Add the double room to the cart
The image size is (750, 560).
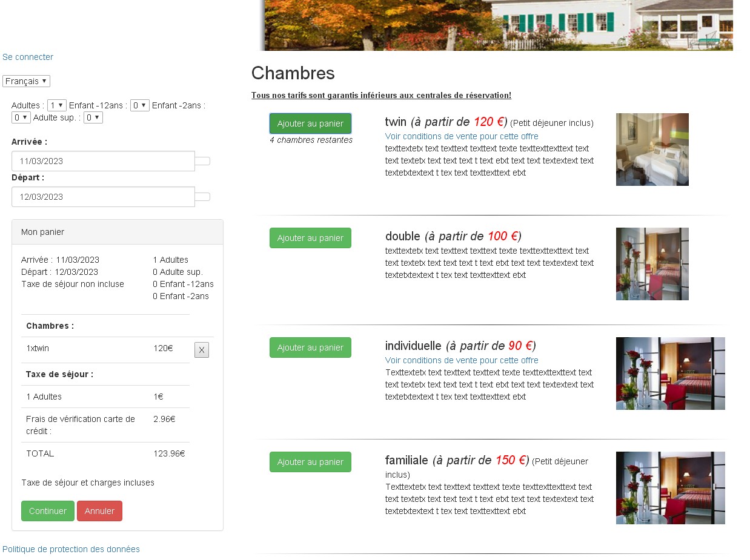(x=310, y=238)
